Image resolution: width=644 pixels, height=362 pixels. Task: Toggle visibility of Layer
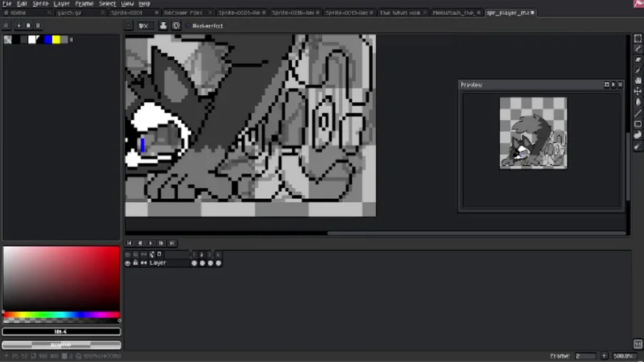coord(127,263)
